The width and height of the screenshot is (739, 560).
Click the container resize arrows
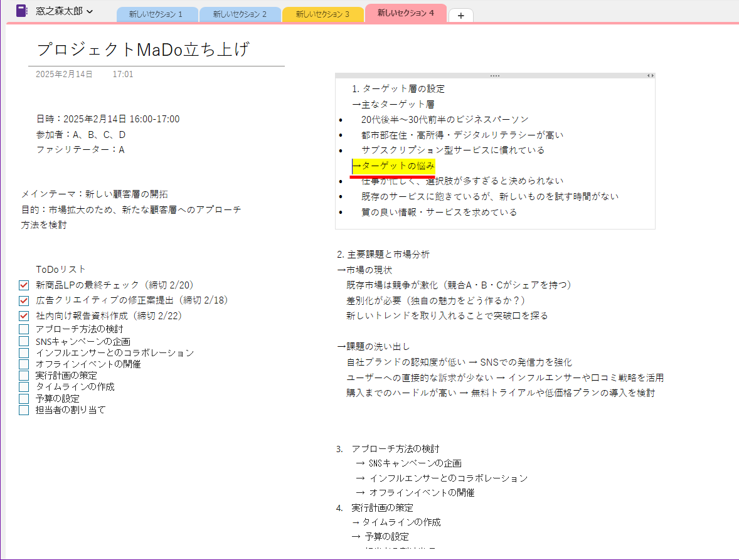point(650,75)
